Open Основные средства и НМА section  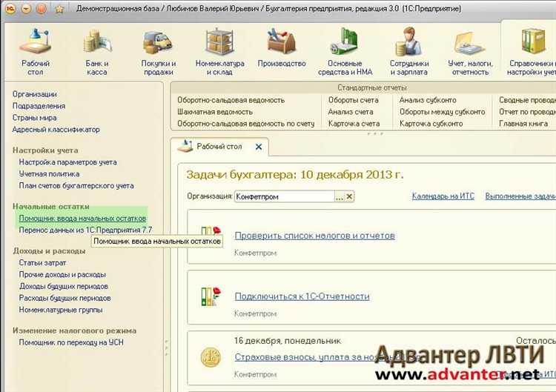point(344,44)
